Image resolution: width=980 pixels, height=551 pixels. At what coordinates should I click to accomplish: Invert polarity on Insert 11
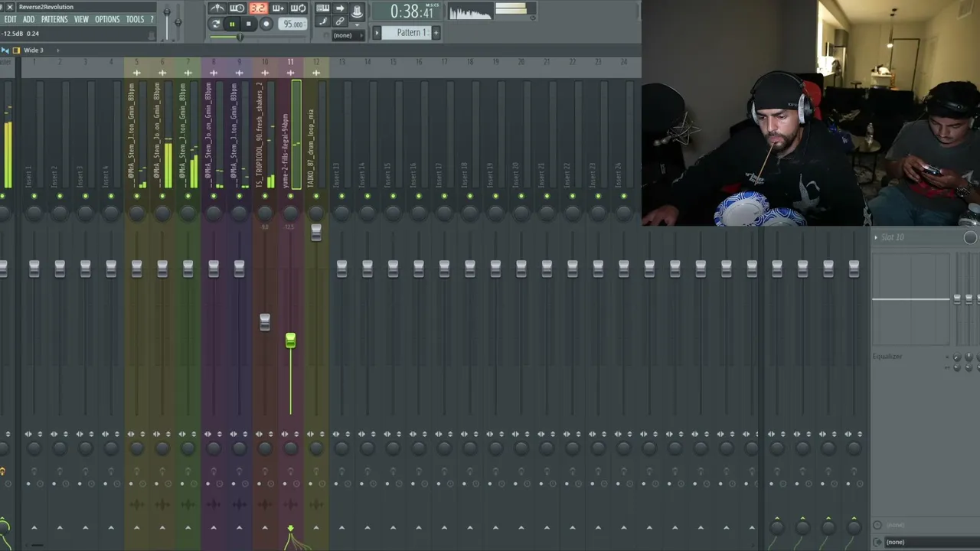point(296,434)
